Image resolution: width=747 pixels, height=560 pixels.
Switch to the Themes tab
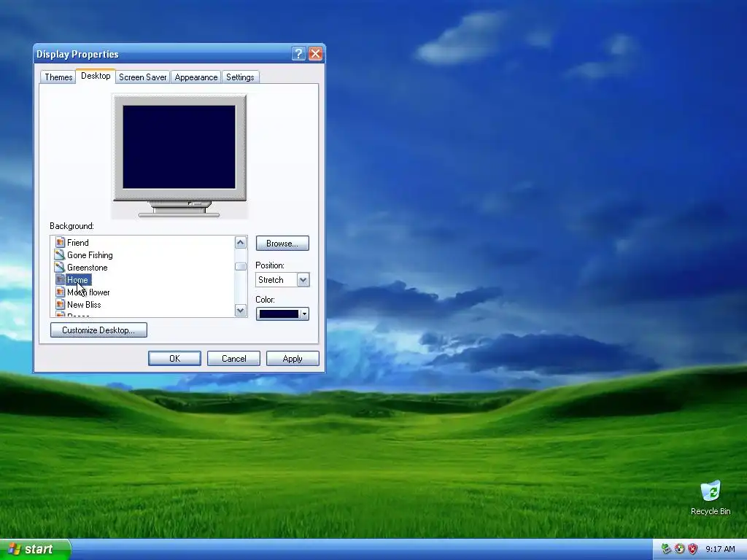[58, 77]
